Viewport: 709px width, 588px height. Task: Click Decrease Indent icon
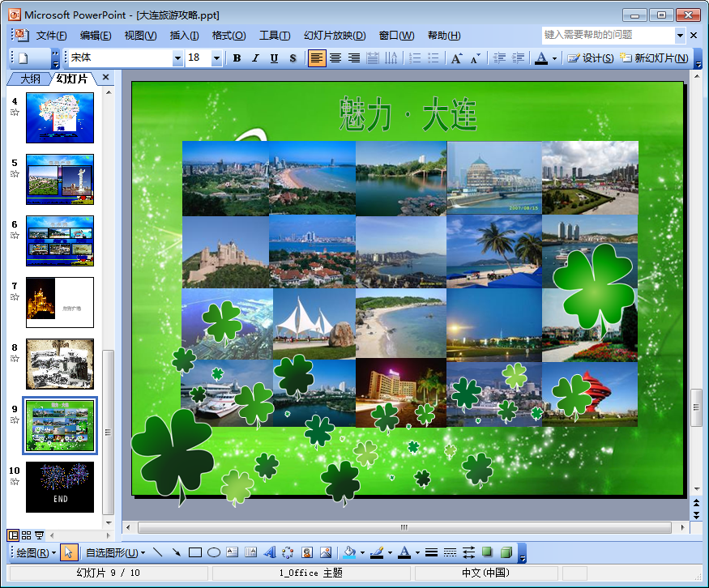499,58
